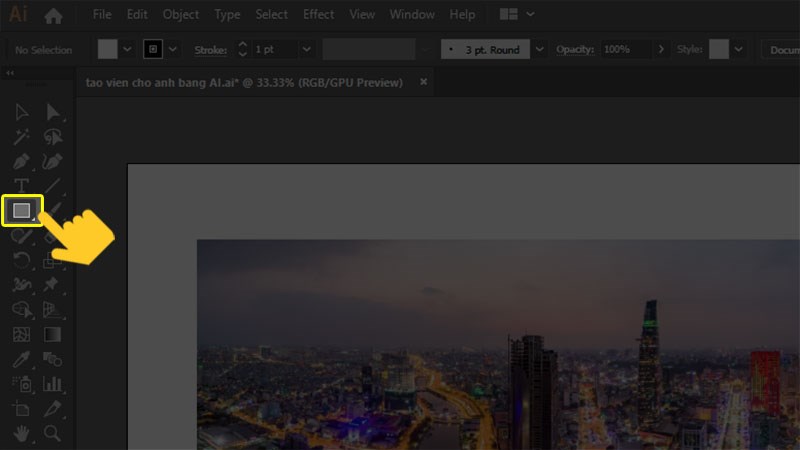The width and height of the screenshot is (800, 450).
Task: Open the 3 pt. Round brush dropdown
Action: coord(540,49)
